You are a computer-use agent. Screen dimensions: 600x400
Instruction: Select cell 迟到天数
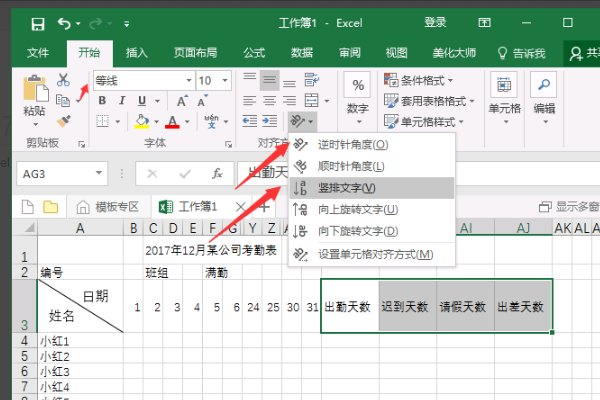click(x=407, y=306)
